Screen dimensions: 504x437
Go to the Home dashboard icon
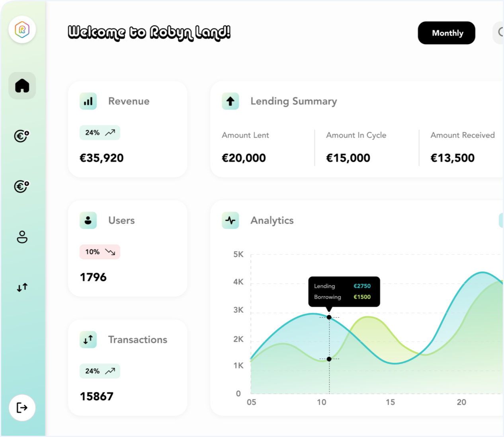pos(22,86)
